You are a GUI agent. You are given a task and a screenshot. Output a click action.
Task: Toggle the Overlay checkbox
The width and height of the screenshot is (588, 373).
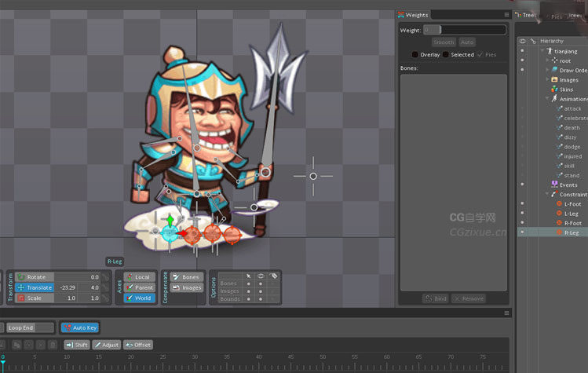(x=415, y=54)
